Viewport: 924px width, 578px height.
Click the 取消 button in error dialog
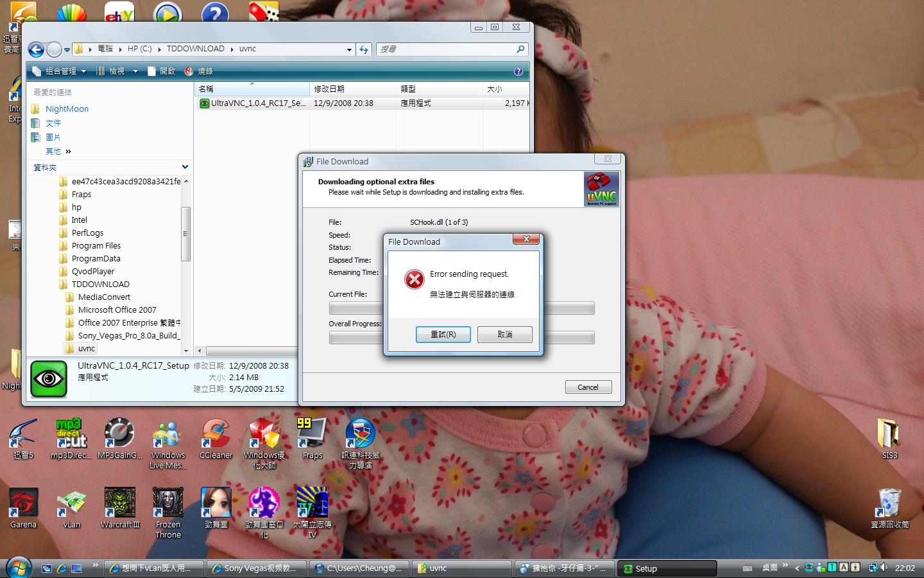coord(504,335)
